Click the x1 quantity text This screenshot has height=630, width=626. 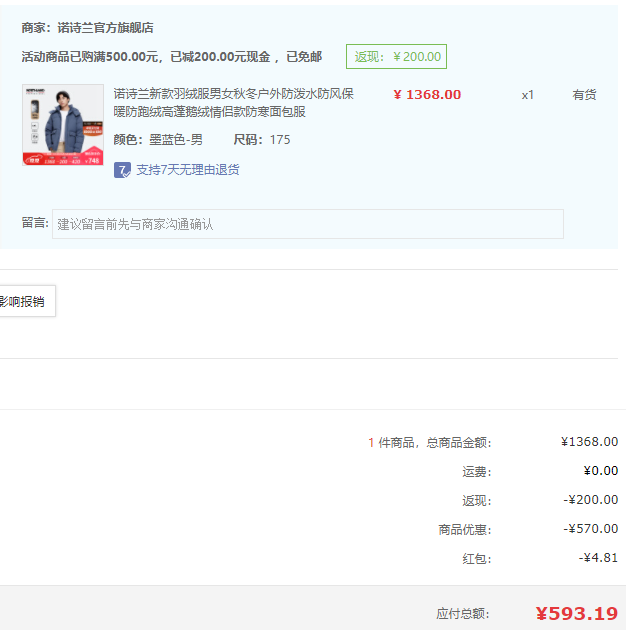tap(528, 95)
